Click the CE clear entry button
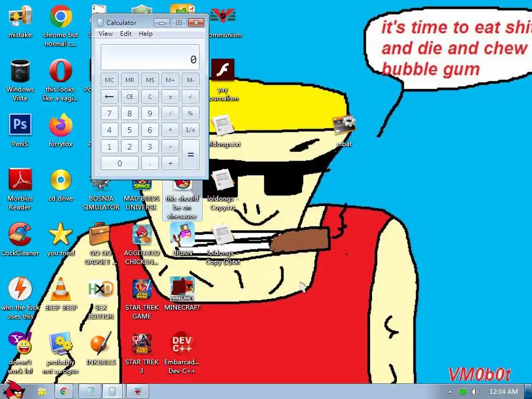 pos(129,96)
